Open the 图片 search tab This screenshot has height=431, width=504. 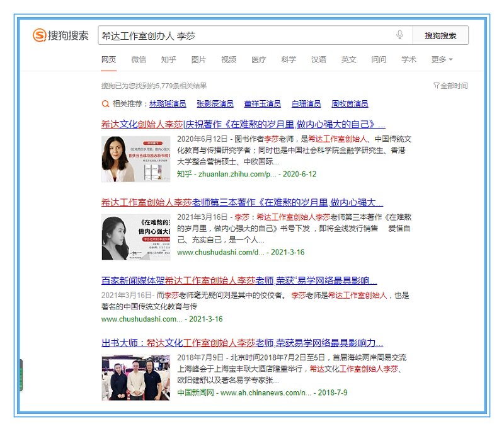click(198, 60)
